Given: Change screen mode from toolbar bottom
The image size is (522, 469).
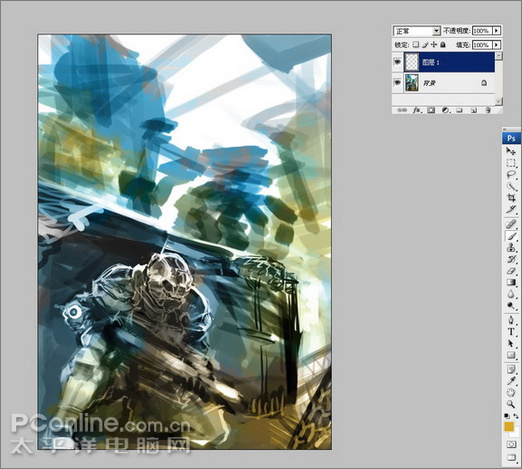Looking at the screenshot, I should [x=511, y=458].
